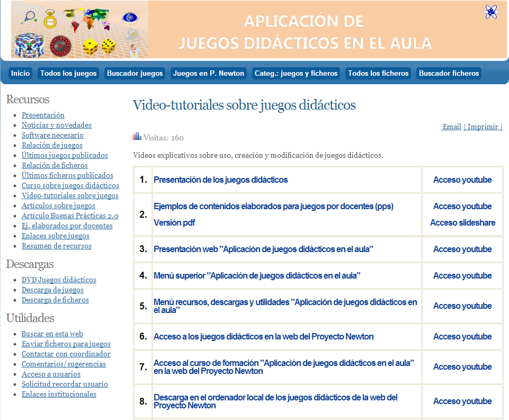
Task: Click the Email link
Action: click(x=451, y=127)
